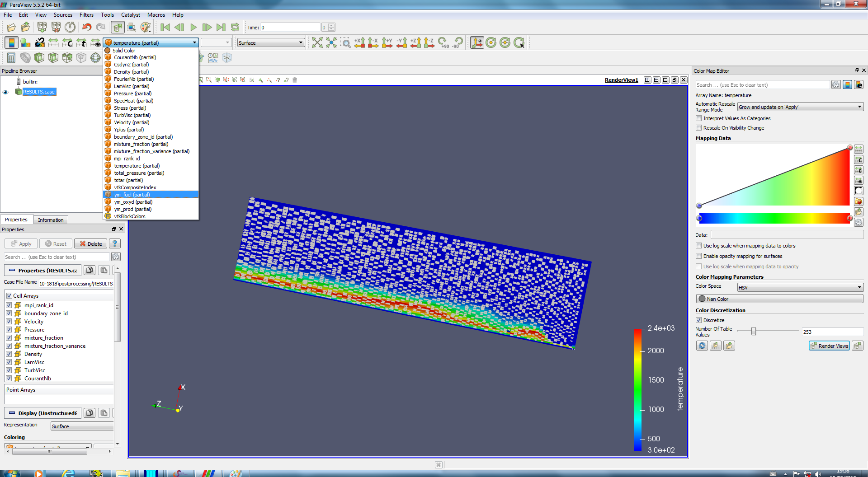Click the Nan Color swatch button

[x=779, y=299]
